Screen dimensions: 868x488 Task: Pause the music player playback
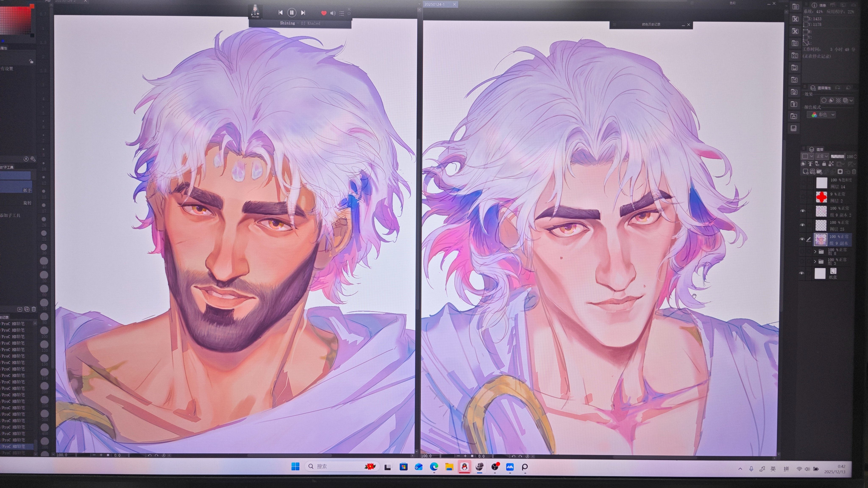pos(291,13)
